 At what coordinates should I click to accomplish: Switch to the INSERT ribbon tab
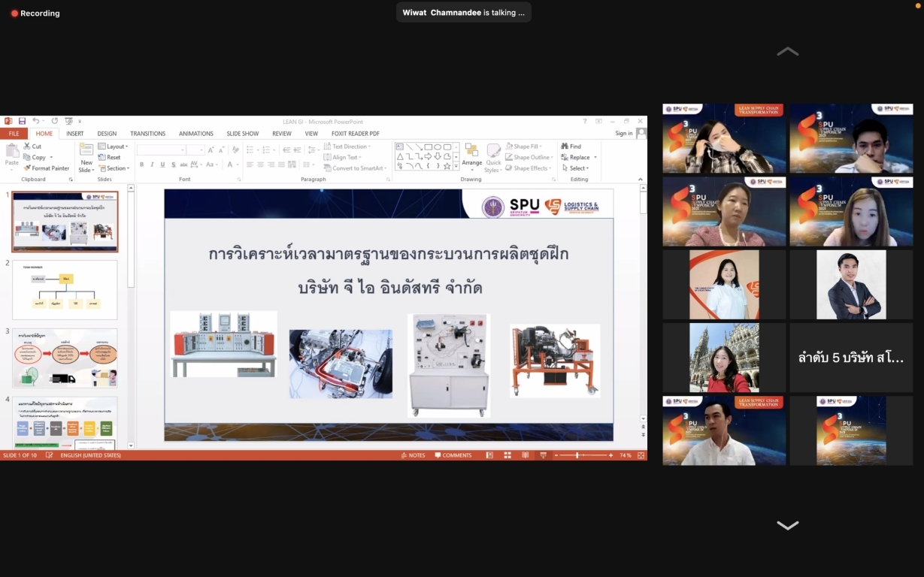point(75,134)
